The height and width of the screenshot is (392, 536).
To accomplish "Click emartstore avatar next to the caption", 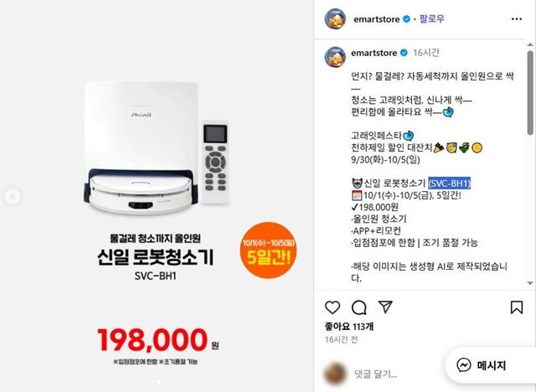I will click(x=335, y=57).
